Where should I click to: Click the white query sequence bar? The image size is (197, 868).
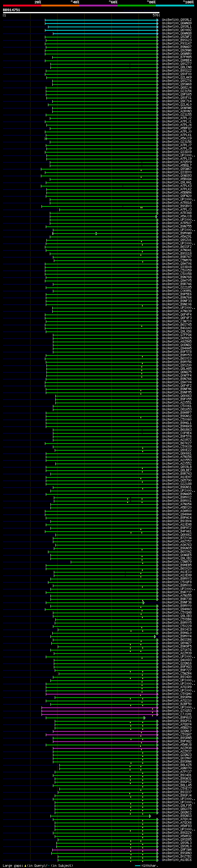pos(81,13)
